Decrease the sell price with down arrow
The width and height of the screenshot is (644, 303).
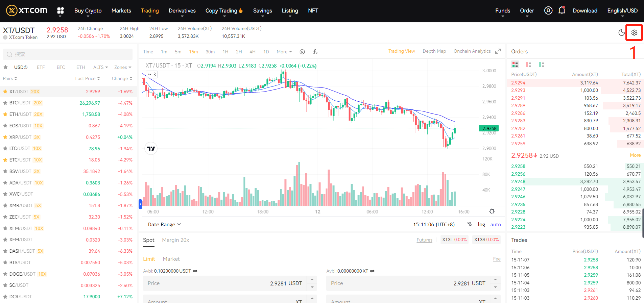tap(495, 287)
